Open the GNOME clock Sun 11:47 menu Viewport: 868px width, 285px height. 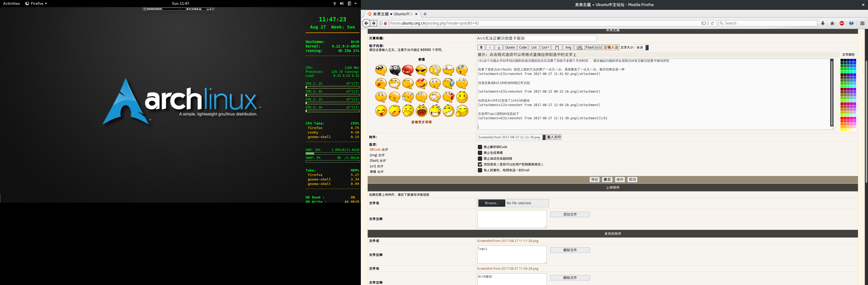tap(181, 3)
